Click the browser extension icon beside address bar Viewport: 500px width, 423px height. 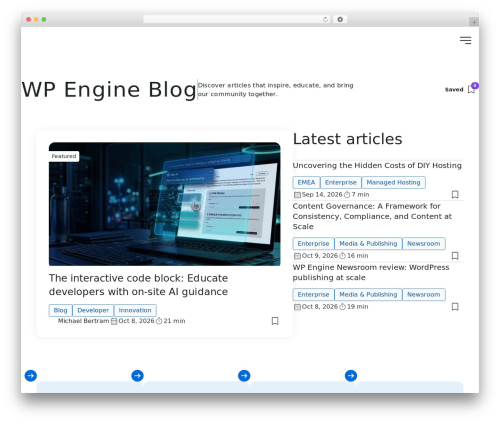[x=340, y=20]
